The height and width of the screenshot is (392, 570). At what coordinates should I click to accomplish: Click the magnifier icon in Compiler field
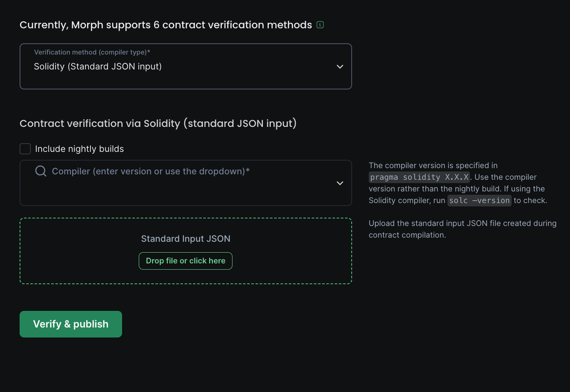[x=41, y=171]
